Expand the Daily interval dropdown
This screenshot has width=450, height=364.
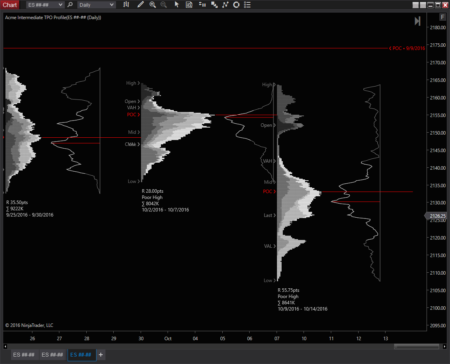tap(96, 5)
